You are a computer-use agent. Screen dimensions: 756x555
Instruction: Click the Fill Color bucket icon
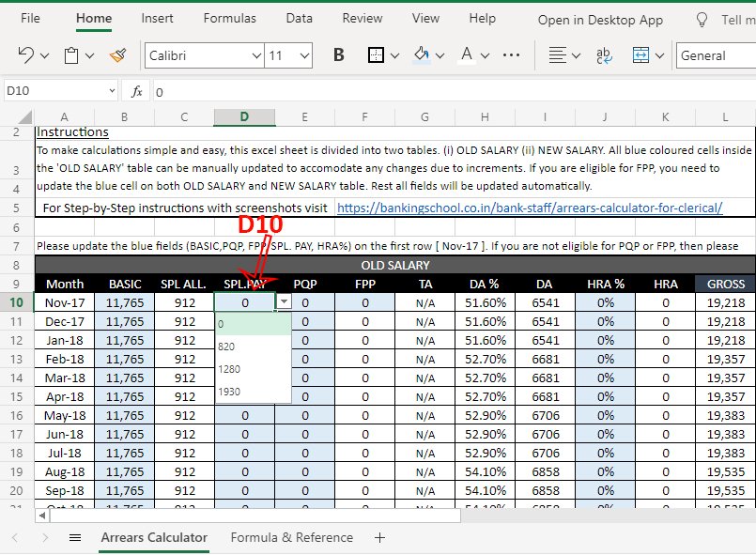click(x=422, y=55)
